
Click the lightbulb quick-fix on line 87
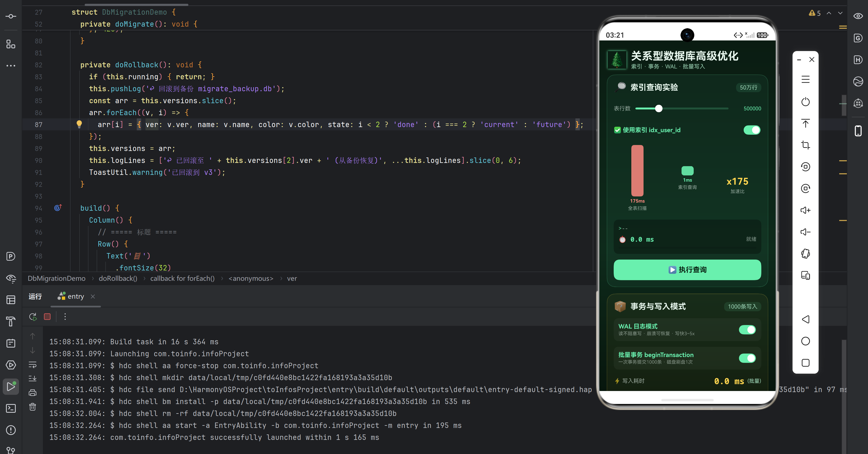coord(79,124)
